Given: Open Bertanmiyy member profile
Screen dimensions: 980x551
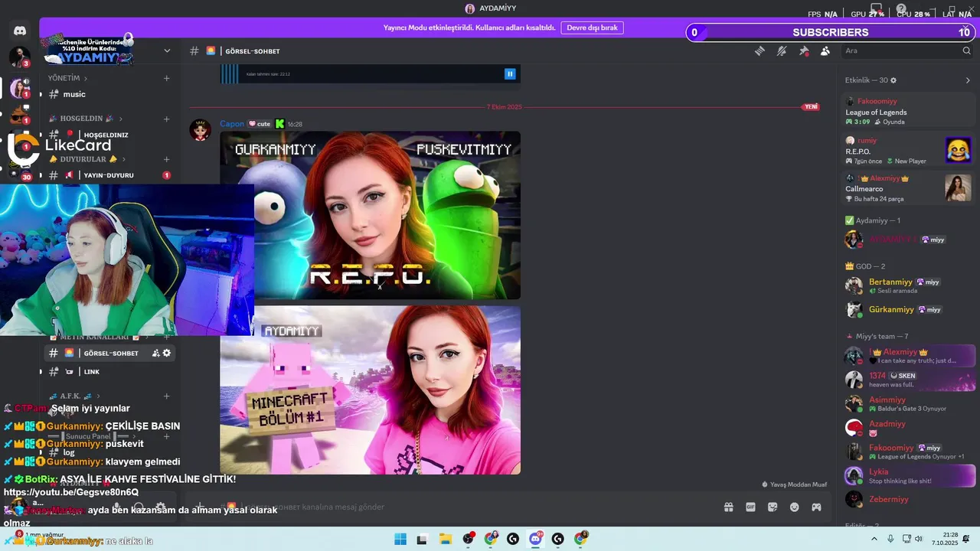Looking at the screenshot, I should [x=910, y=286].
